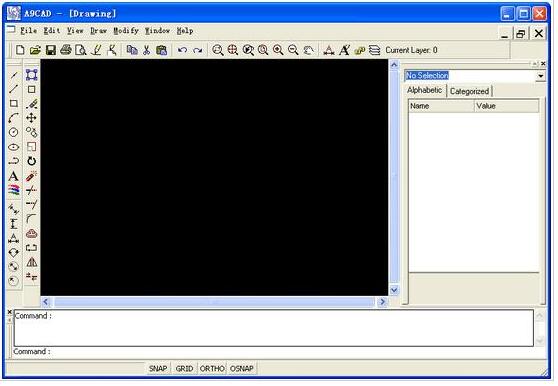Choose the Fillet curved-corner tool

click(31, 218)
